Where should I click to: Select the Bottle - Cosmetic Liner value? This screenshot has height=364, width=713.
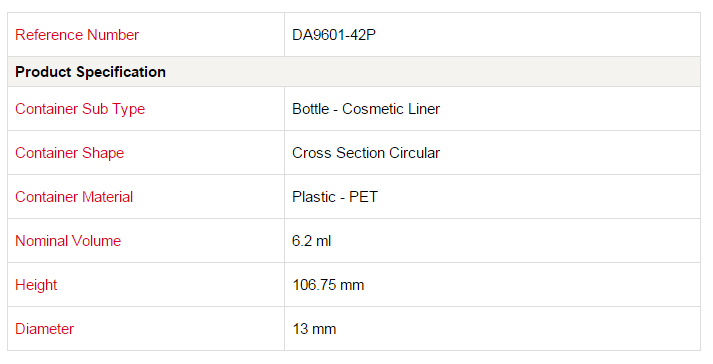coord(366,109)
